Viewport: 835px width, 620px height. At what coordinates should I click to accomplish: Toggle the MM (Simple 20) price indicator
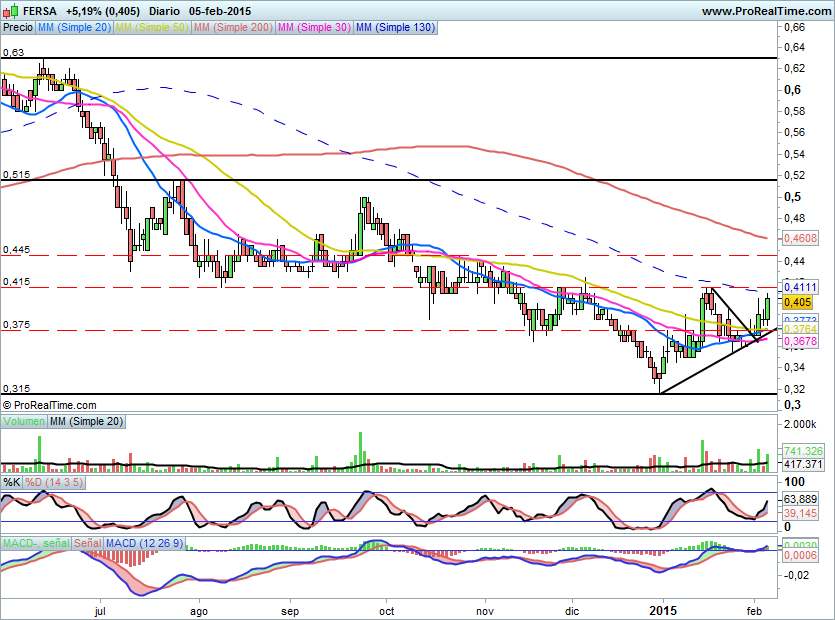[x=74, y=28]
